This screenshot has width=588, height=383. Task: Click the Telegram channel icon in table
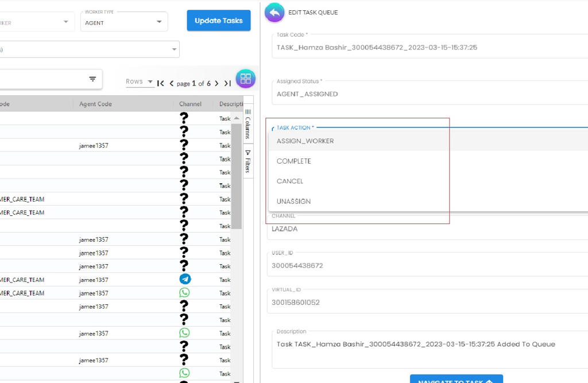pos(184,279)
